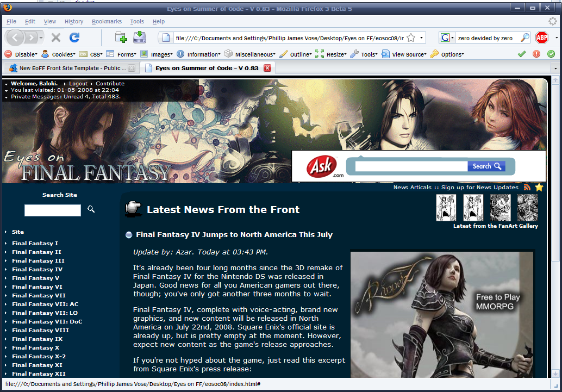Open the Bookmarks menu
Viewport: 562px width, 392px height.
tap(107, 22)
